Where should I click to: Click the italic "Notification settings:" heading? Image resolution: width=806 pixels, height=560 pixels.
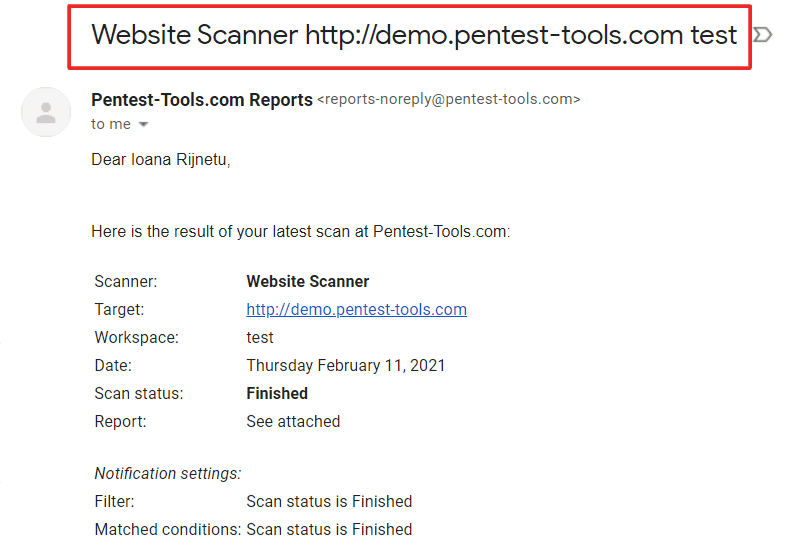tap(168, 473)
